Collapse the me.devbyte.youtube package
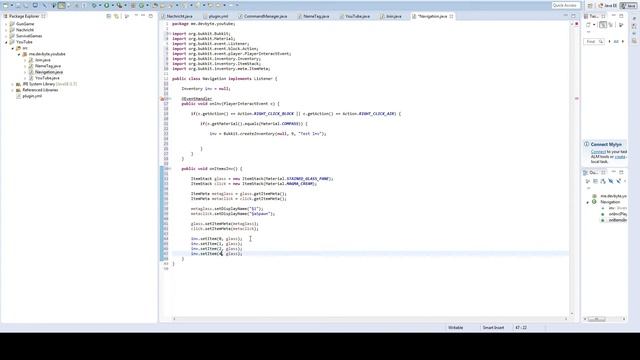The height and width of the screenshot is (360, 640). coord(19,54)
